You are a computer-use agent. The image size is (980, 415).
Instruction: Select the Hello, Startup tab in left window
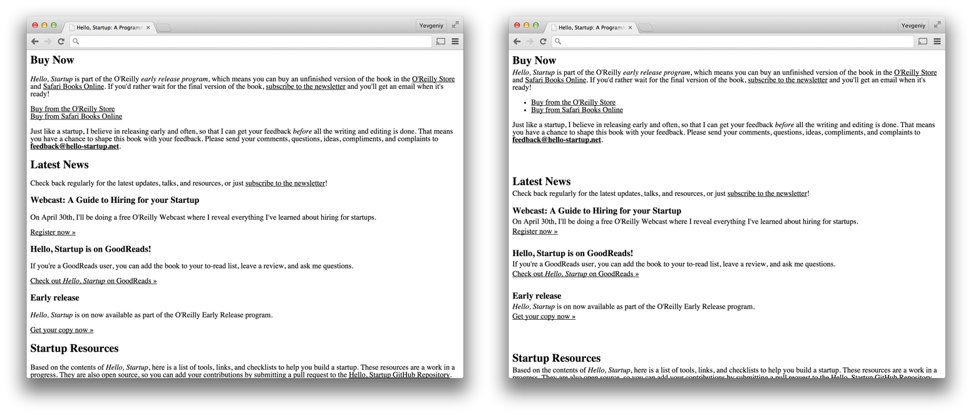(x=109, y=28)
